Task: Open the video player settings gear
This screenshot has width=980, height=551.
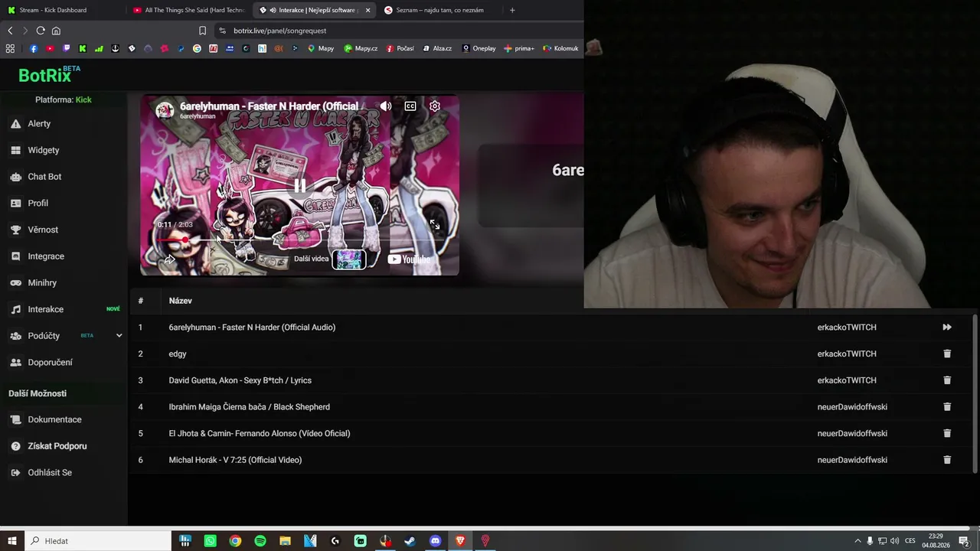Action: (435, 106)
